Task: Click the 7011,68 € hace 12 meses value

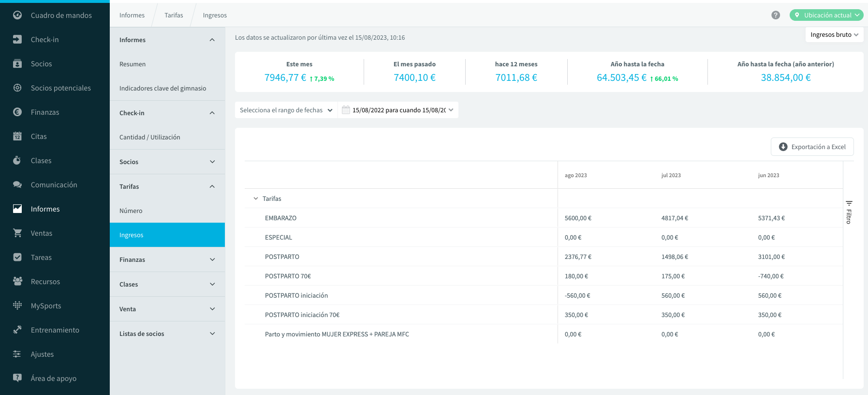Action: click(516, 77)
